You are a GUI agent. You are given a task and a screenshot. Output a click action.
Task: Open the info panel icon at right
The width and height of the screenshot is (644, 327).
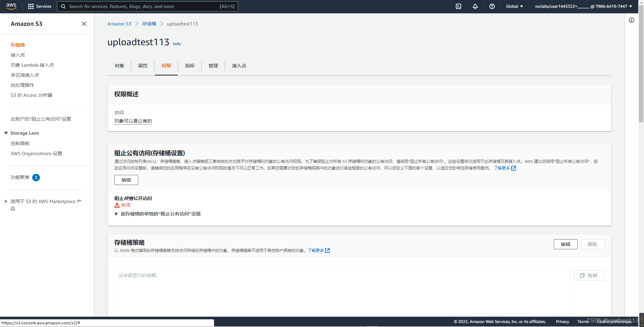coord(632,20)
